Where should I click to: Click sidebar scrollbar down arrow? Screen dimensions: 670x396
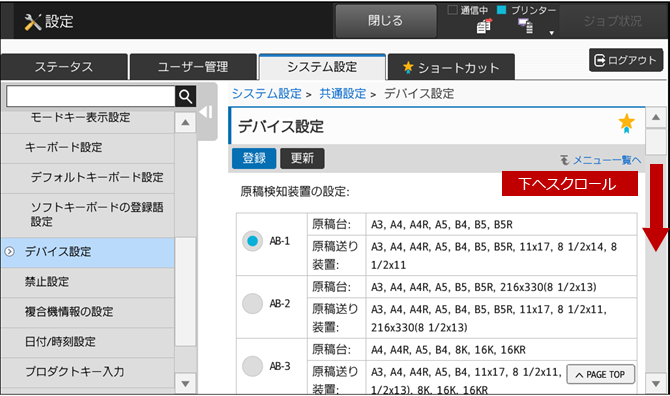tap(185, 383)
